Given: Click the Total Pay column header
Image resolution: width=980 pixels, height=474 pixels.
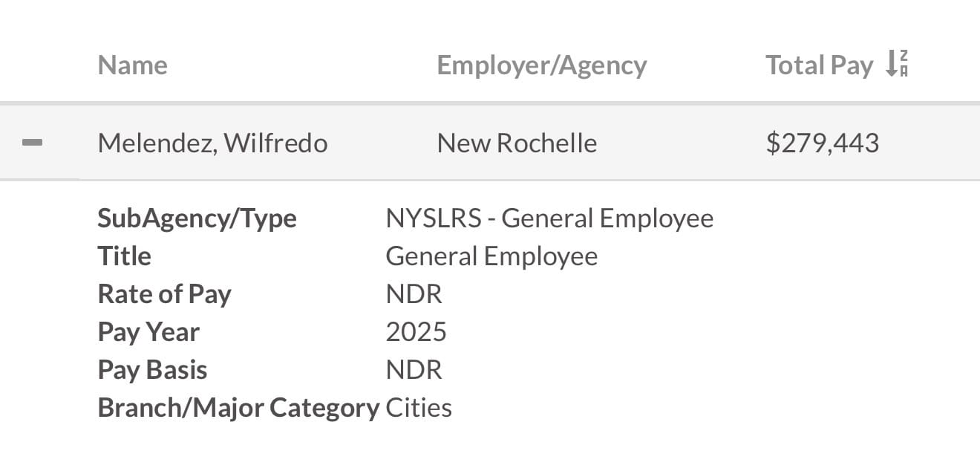Looking at the screenshot, I should click(x=819, y=65).
